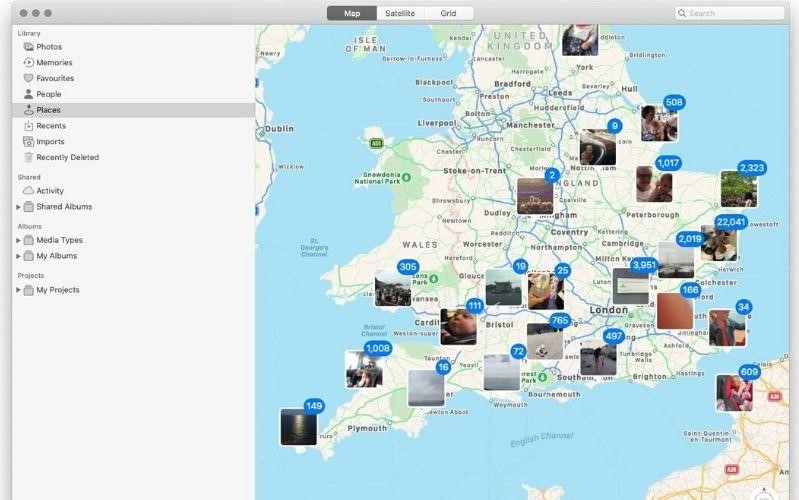Click the Search input field
This screenshot has width=799, height=500.
point(729,13)
